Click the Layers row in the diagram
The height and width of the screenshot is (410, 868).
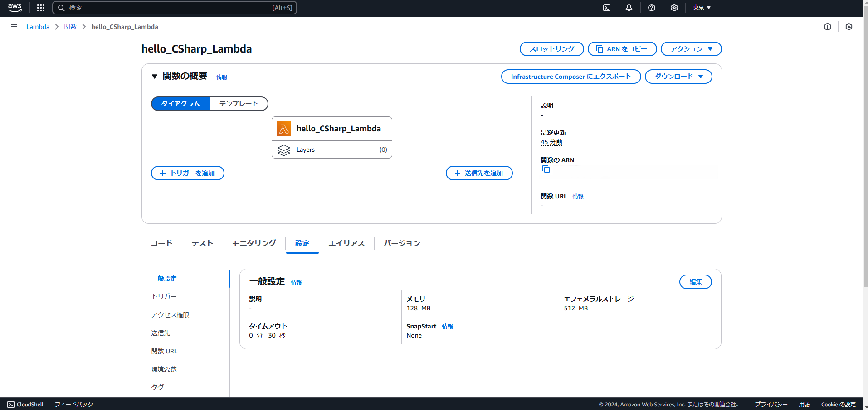[332, 150]
